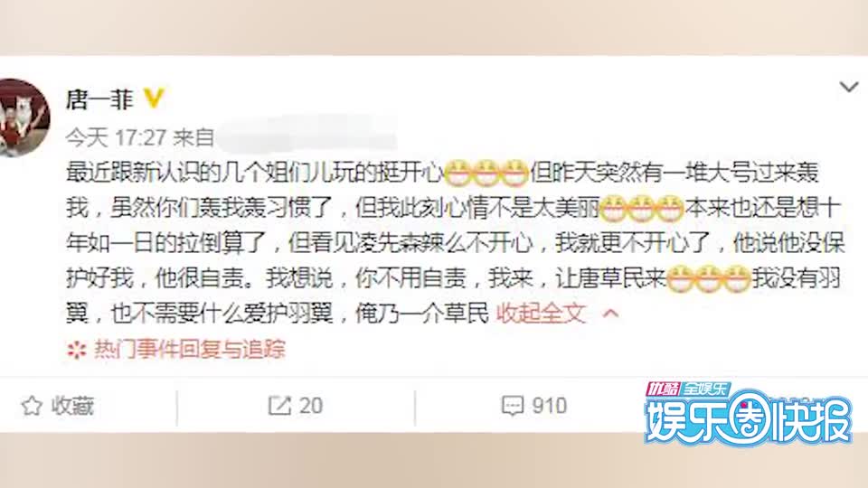Click the 唐一菲 profile avatar
Screen dimensions: 868x488
pyautogui.click(x=24, y=117)
